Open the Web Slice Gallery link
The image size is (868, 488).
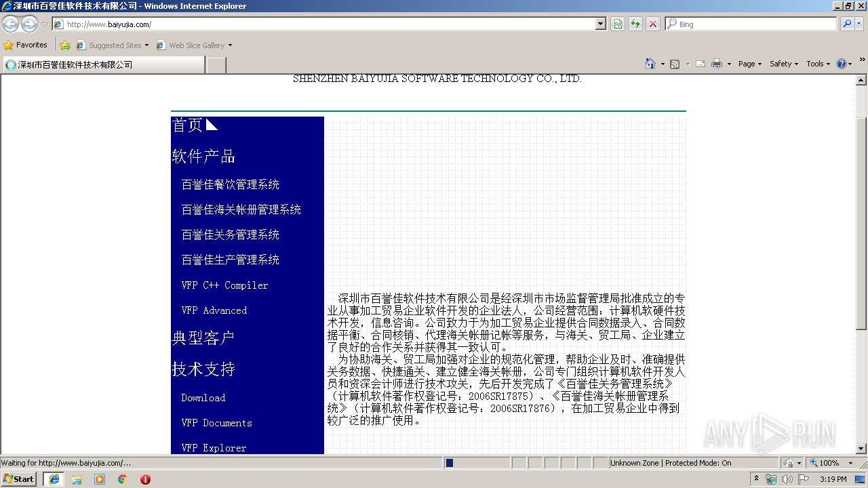(194, 45)
